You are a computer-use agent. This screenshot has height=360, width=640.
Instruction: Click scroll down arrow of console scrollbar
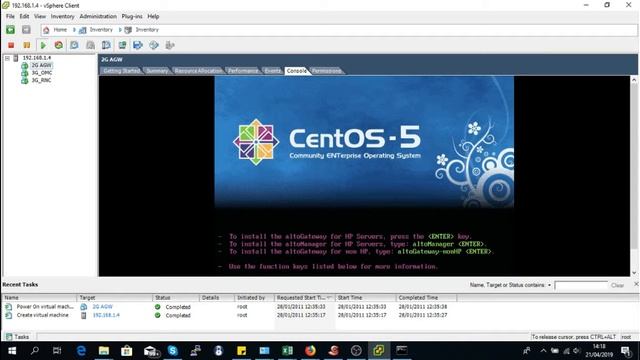point(634,273)
